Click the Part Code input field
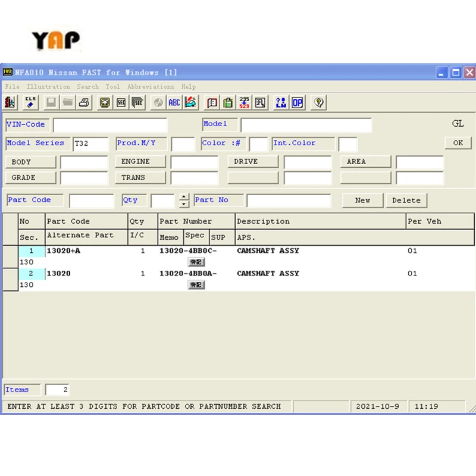476x476 pixels. (x=92, y=201)
